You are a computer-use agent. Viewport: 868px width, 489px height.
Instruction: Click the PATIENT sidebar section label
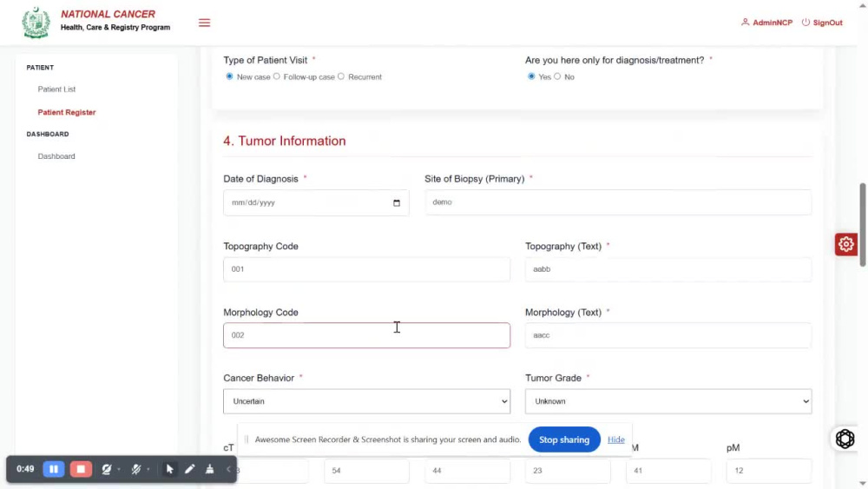(40, 68)
